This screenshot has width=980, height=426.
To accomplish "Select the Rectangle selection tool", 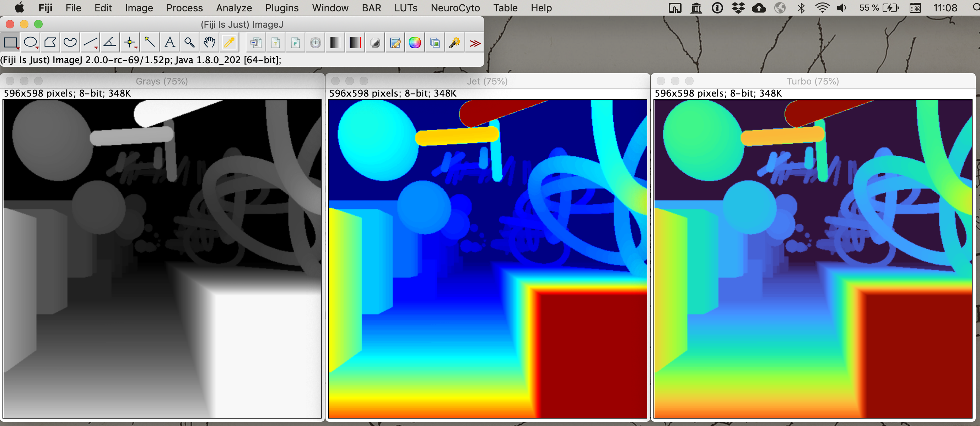I will tap(10, 43).
